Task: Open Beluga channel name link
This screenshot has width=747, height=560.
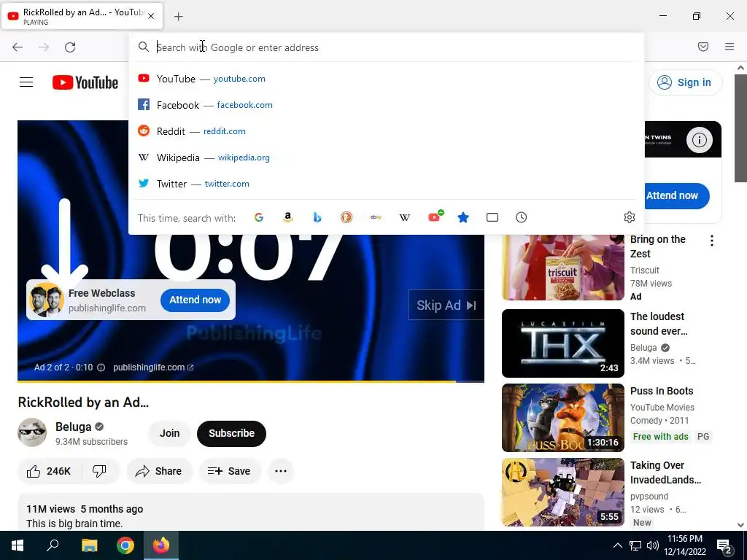Action: 73,427
